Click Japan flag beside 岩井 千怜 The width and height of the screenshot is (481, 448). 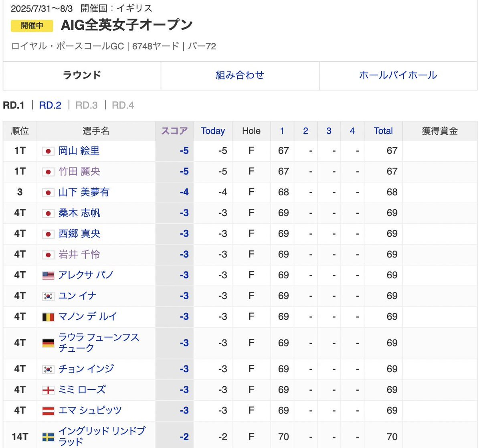[48, 255]
